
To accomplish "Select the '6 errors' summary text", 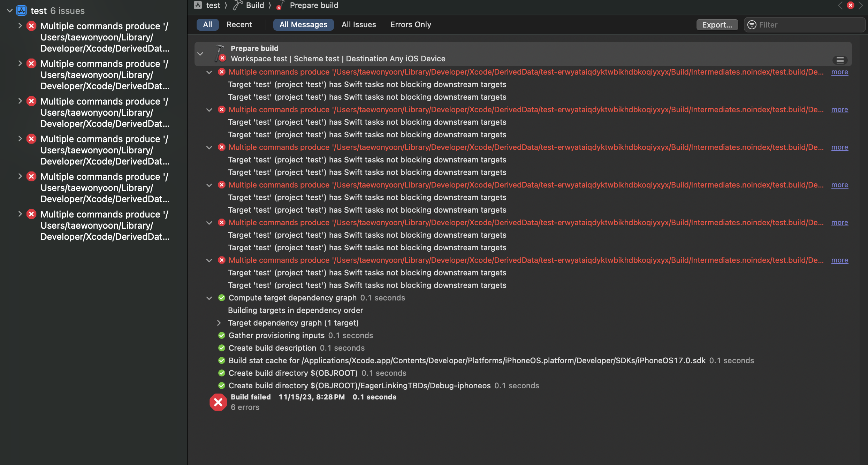I will (245, 407).
